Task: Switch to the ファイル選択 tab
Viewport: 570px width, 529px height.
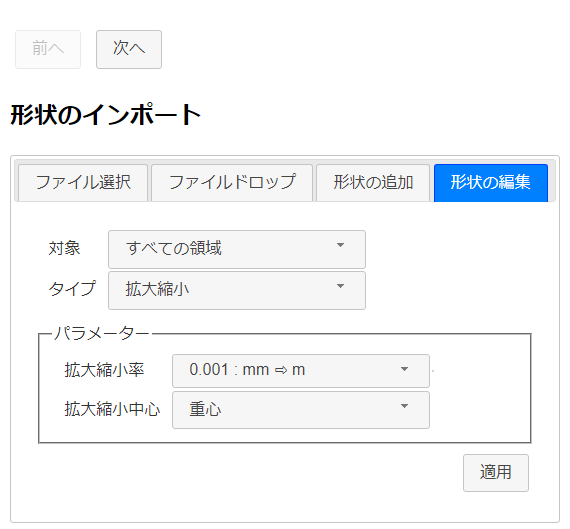Action: pos(83,183)
